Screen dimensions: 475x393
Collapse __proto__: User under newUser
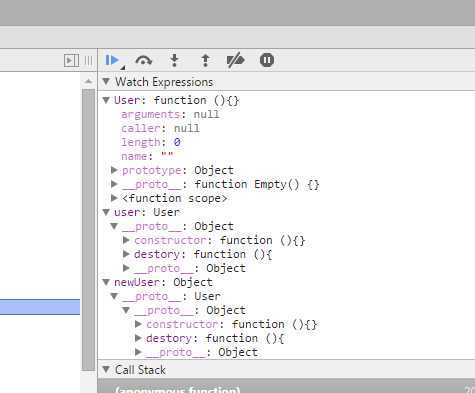[114, 296]
